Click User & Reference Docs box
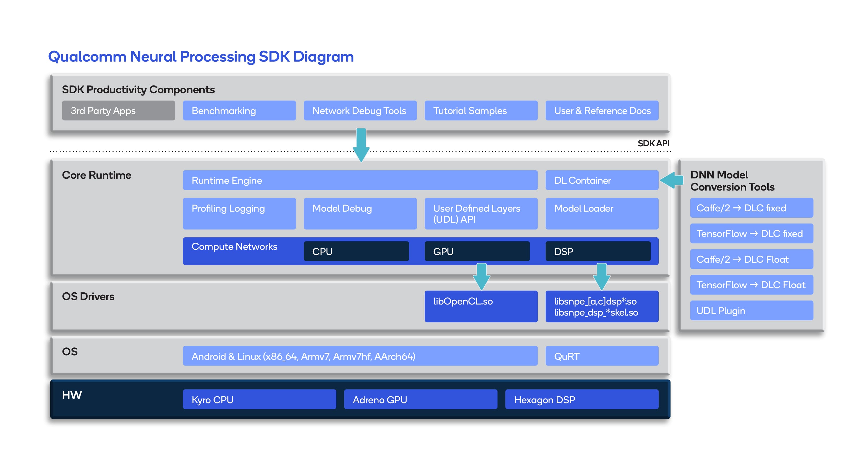 coord(602,110)
